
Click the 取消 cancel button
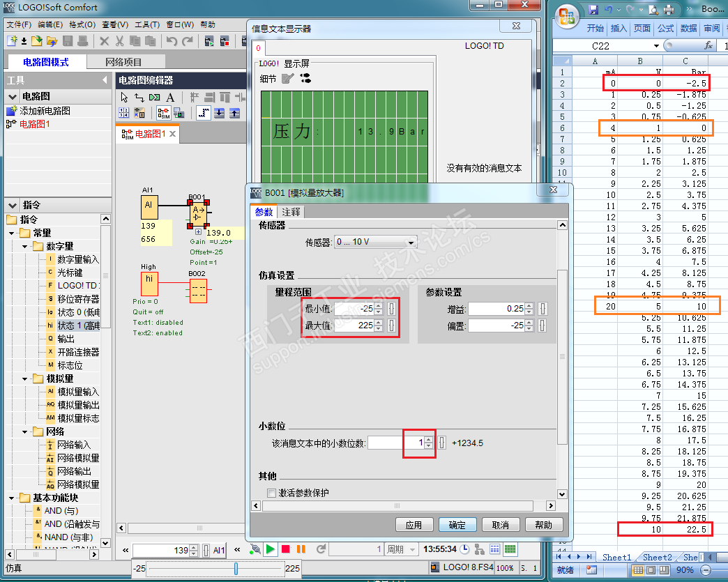pyautogui.click(x=501, y=525)
